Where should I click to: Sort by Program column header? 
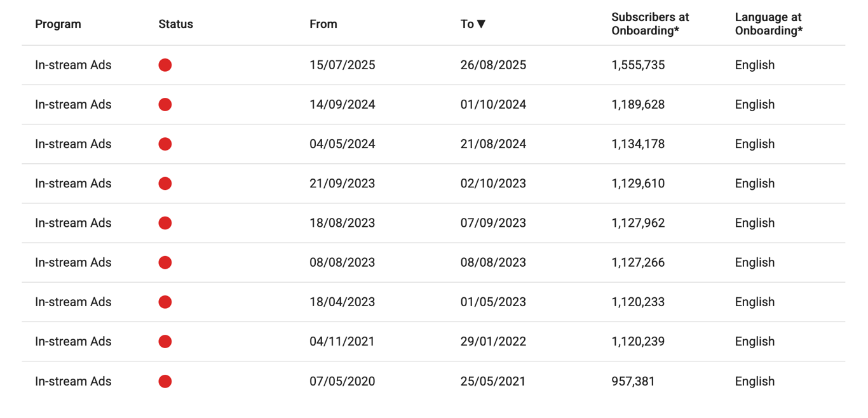pos(58,24)
